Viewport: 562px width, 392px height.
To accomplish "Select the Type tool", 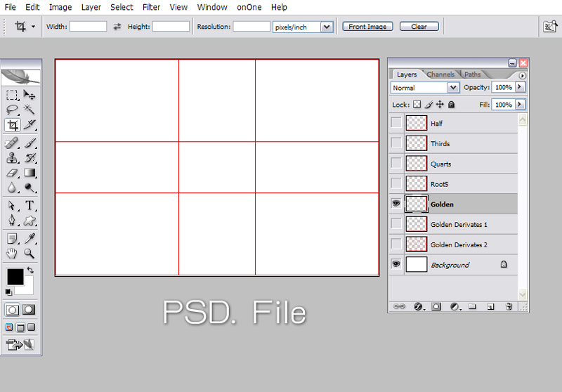I will [x=30, y=206].
